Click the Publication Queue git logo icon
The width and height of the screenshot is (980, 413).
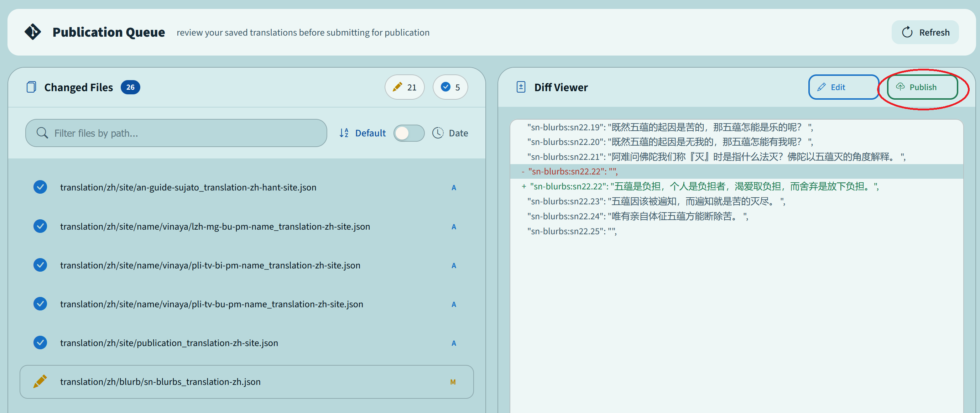coord(33,32)
